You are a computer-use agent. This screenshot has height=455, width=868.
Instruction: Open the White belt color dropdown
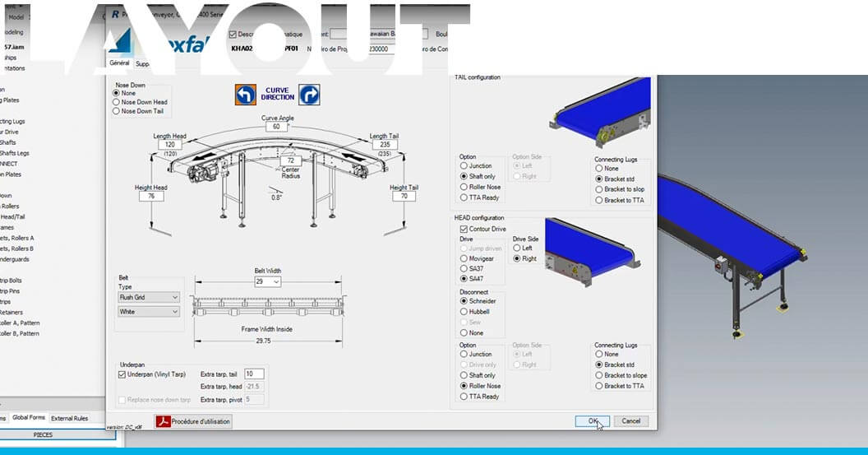point(149,312)
